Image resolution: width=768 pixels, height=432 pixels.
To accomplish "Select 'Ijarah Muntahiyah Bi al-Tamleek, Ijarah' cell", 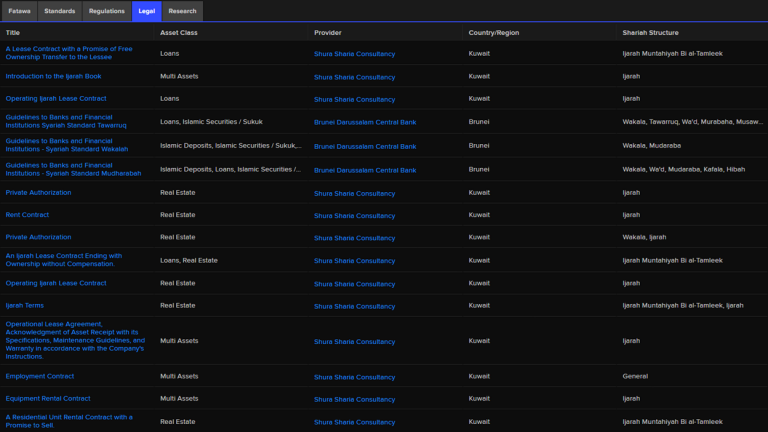I will coord(683,305).
